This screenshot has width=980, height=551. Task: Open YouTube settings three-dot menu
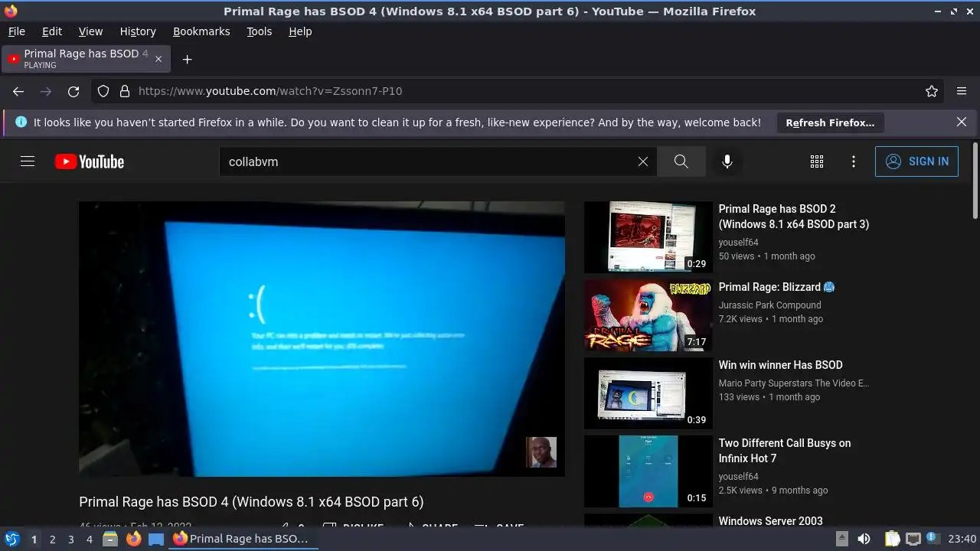[854, 161]
